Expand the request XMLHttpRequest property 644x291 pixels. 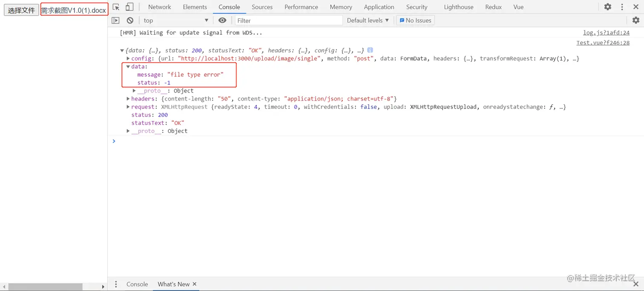(128, 107)
